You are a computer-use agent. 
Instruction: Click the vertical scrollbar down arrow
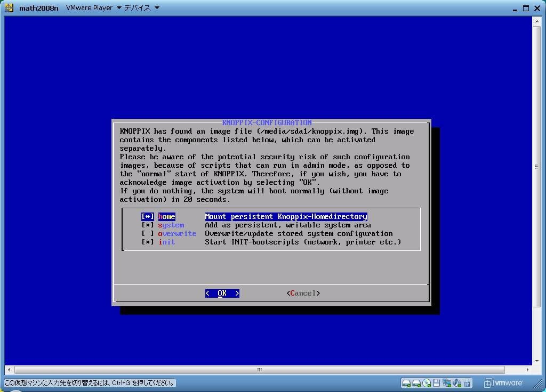536,361
